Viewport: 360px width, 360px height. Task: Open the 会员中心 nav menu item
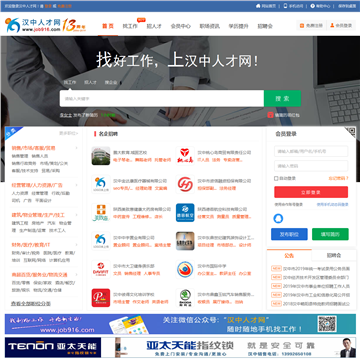pos(181,26)
